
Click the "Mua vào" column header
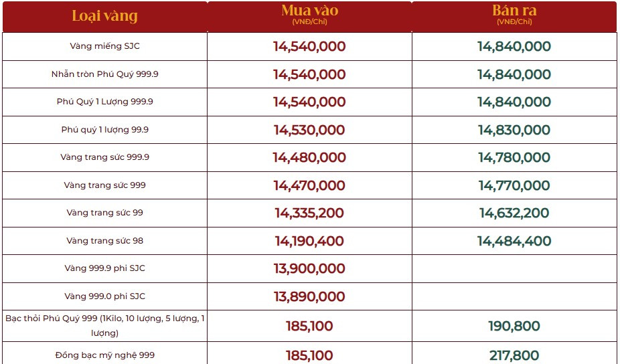(x=309, y=11)
